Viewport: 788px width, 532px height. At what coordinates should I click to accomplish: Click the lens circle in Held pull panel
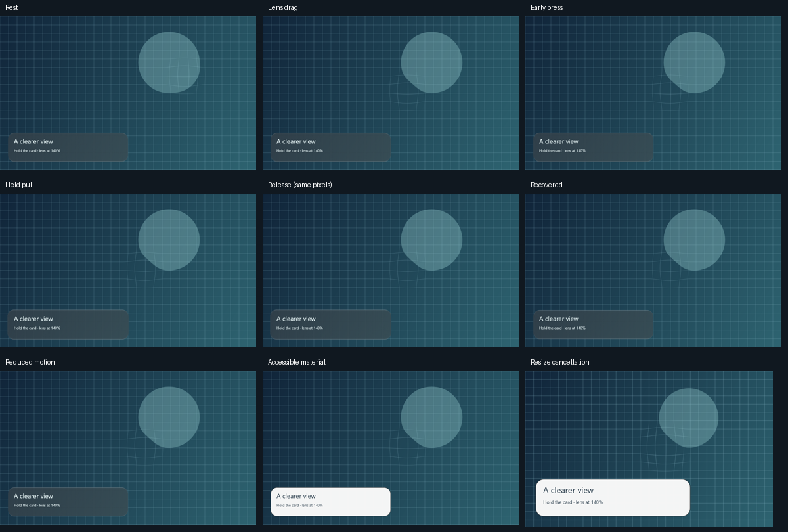(x=169, y=240)
